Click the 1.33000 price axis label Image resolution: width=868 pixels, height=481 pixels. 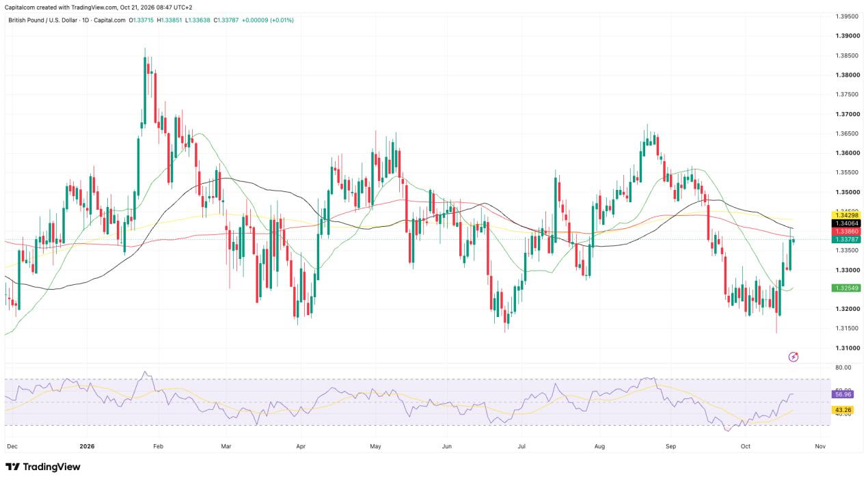pos(847,270)
